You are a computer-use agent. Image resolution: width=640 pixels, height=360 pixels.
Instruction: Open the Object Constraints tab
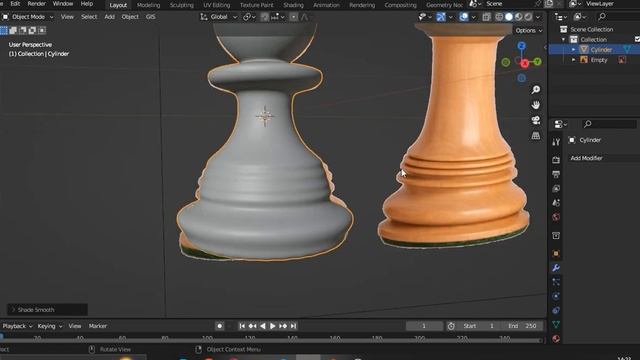click(556, 310)
